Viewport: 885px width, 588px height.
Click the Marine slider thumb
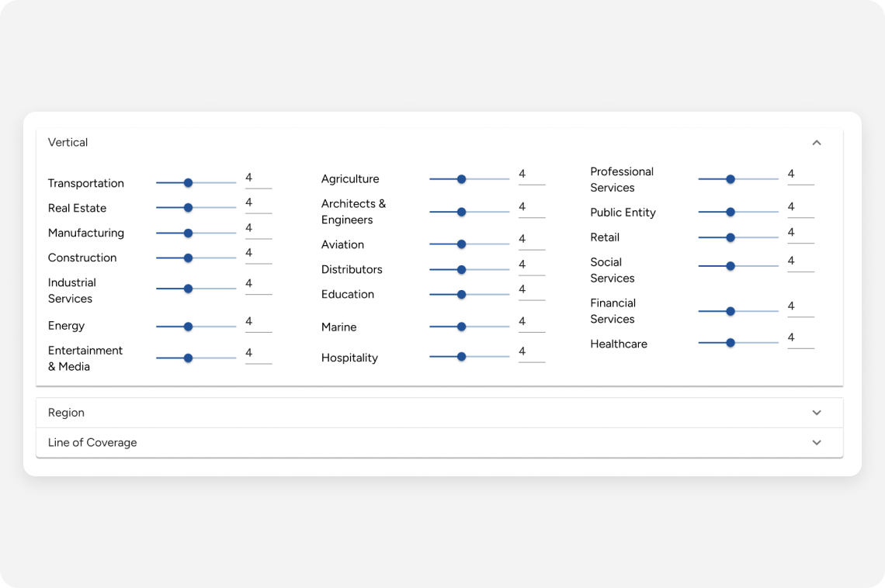click(x=462, y=327)
